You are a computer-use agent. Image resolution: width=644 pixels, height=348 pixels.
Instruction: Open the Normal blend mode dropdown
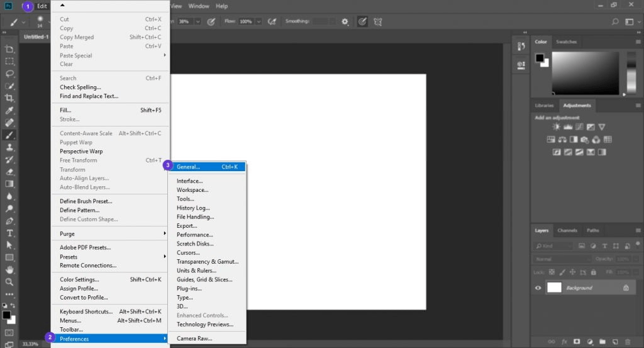pos(562,259)
